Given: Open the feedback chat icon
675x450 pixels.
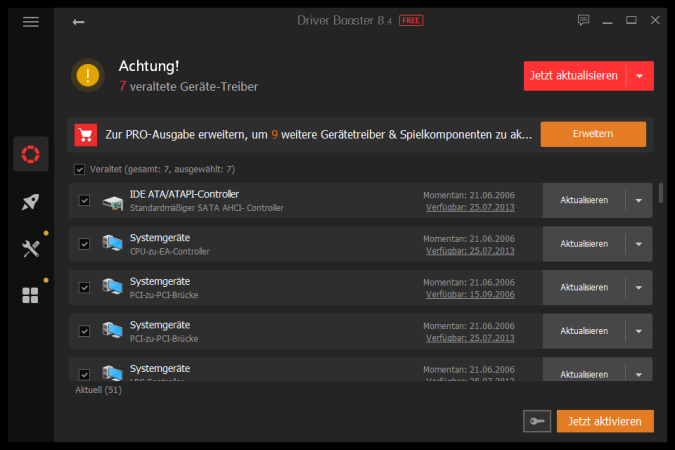Looking at the screenshot, I should click(x=583, y=20).
